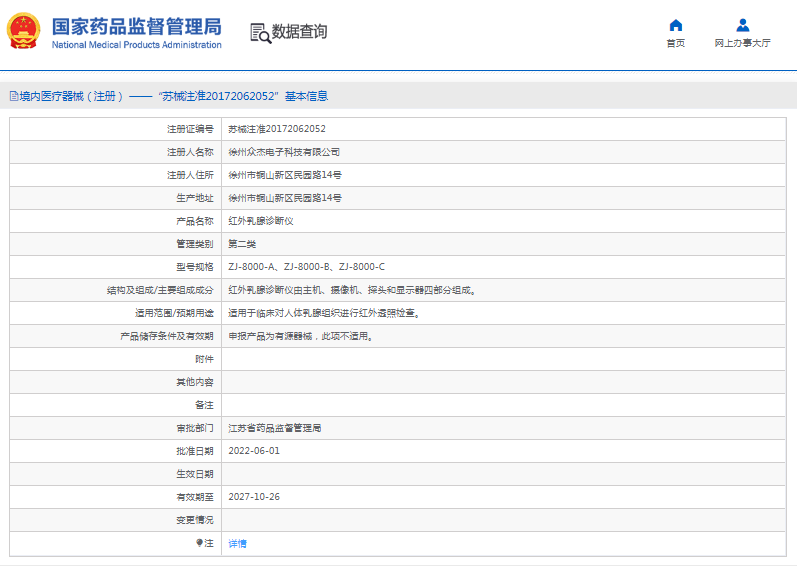This screenshot has height=566, width=797.
Task: Click product name value 红外乳腺诊断仪
Action: (x=261, y=221)
